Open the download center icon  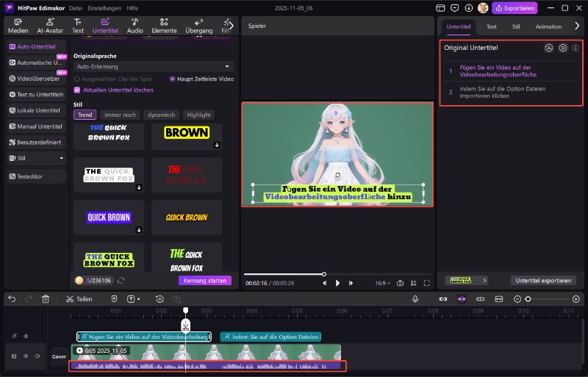(x=469, y=8)
